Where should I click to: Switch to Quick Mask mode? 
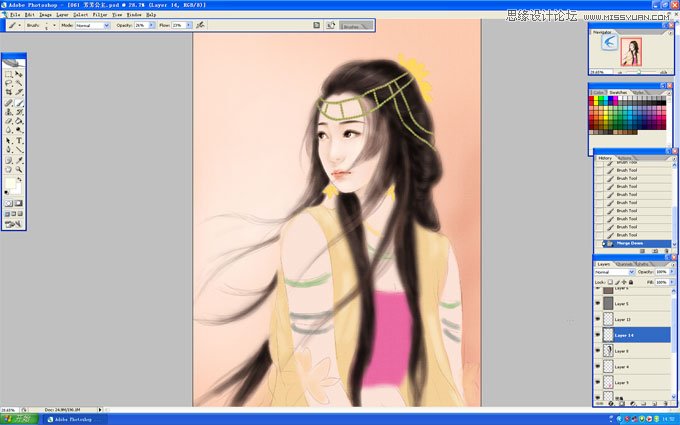(x=18, y=203)
